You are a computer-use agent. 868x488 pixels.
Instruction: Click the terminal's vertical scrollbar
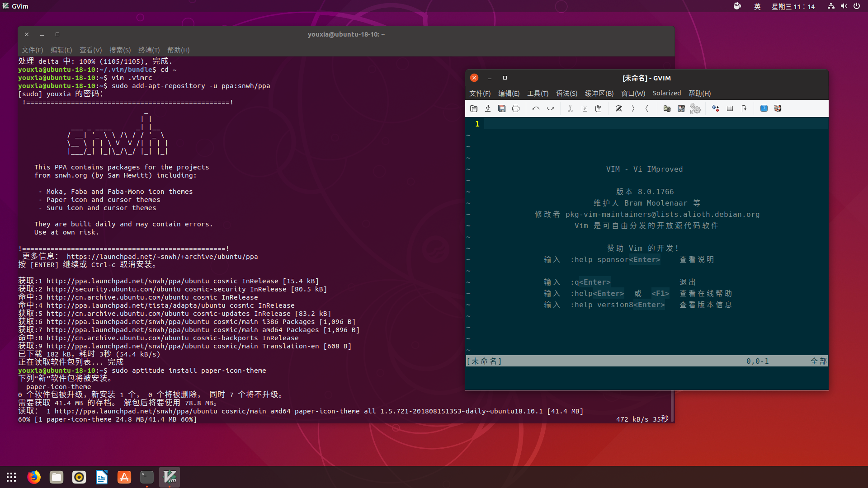[x=672, y=406]
